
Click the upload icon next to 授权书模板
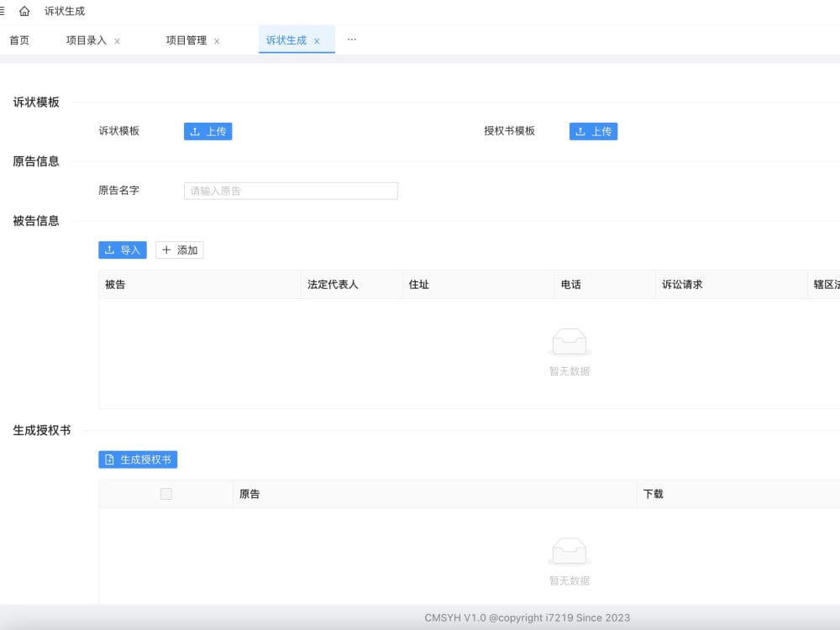[x=580, y=131]
